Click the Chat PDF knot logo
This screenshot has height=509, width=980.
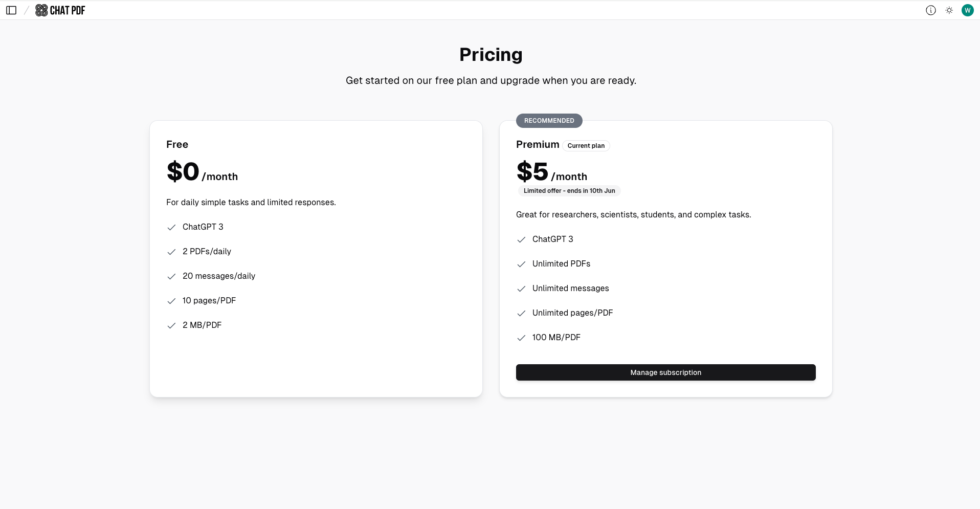point(41,10)
